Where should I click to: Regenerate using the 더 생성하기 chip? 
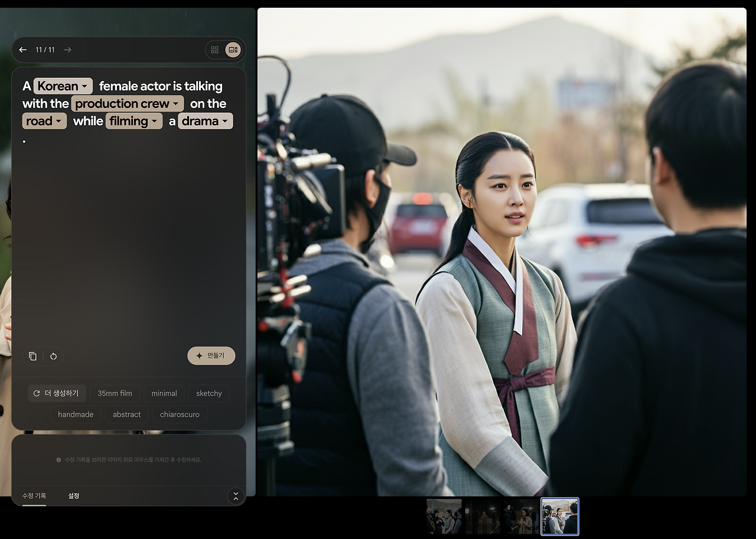tap(57, 393)
